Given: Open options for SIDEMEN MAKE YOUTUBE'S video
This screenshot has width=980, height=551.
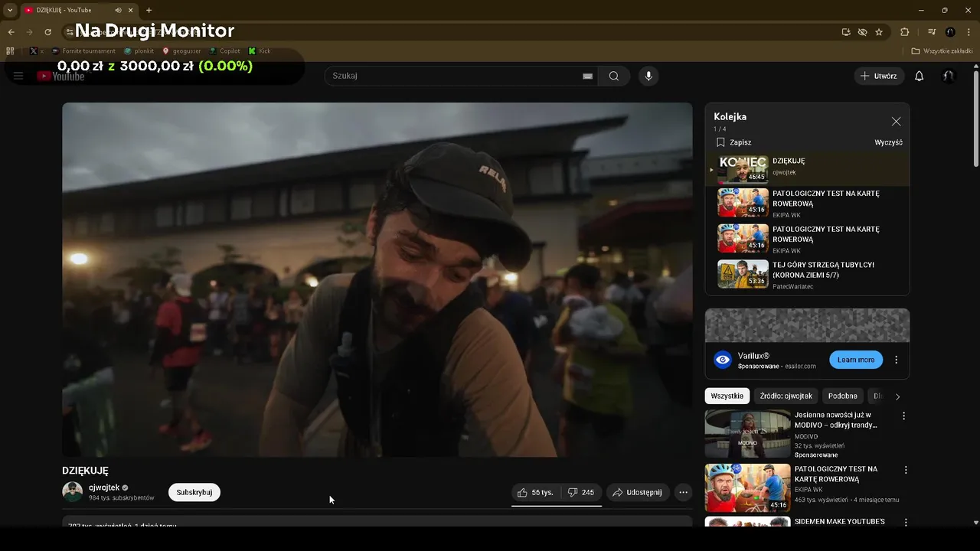Looking at the screenshot, I should point(906,522).
